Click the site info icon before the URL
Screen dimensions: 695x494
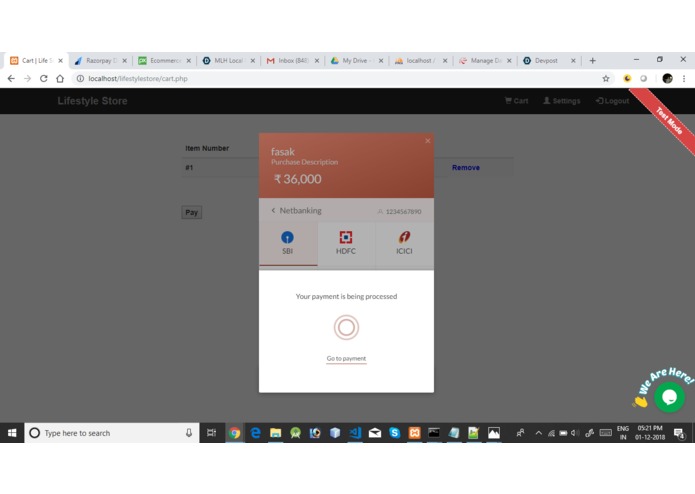pos(80,78)
